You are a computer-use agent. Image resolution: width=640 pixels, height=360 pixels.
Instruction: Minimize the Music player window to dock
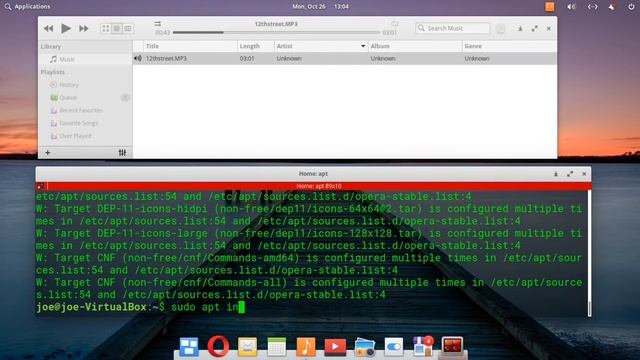coord(520,29)
